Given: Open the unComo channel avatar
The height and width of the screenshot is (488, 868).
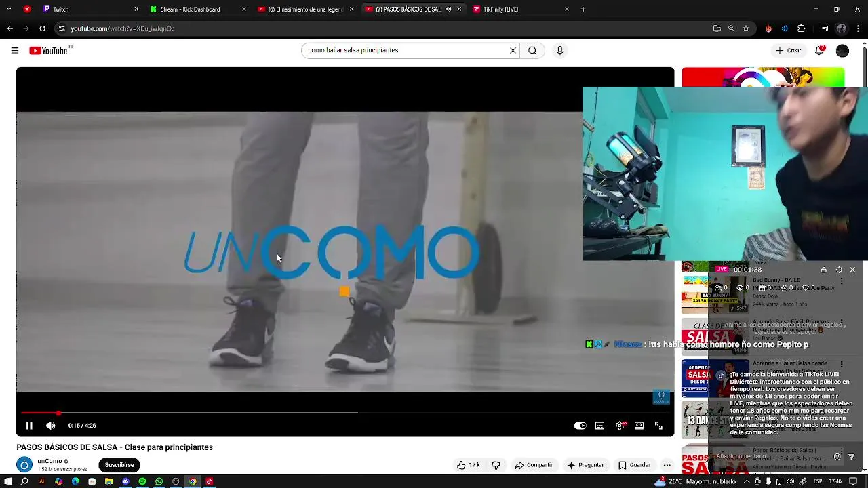Looking at the screenshot, I should 24,465.
